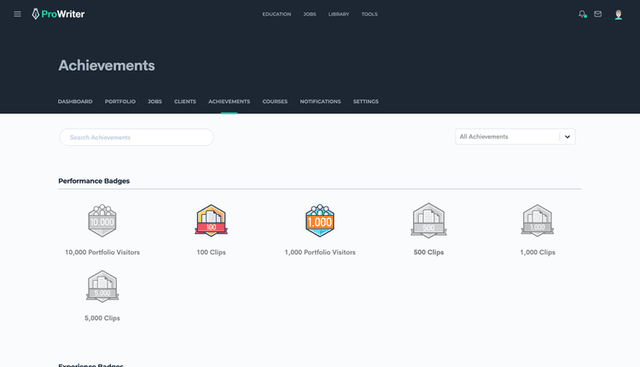
Task: Open the user profile avatar
Action: (618, 15)
